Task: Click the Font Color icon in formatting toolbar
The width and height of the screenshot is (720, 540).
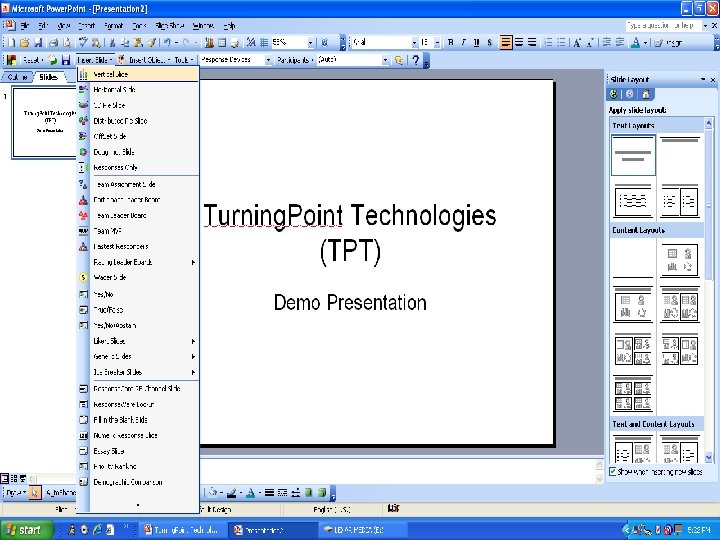Action: tap(636, 43)
